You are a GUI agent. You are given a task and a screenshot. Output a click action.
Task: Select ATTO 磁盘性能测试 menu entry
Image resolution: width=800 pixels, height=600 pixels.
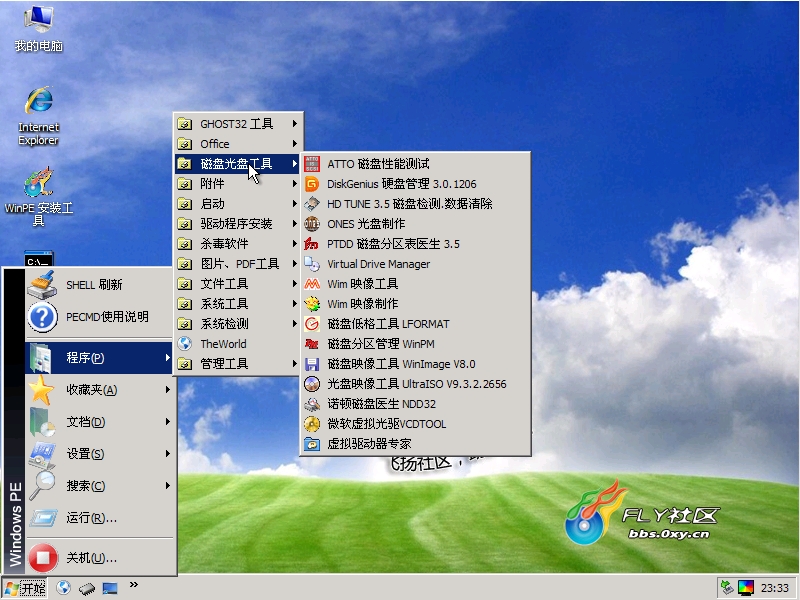click(378, 164)
